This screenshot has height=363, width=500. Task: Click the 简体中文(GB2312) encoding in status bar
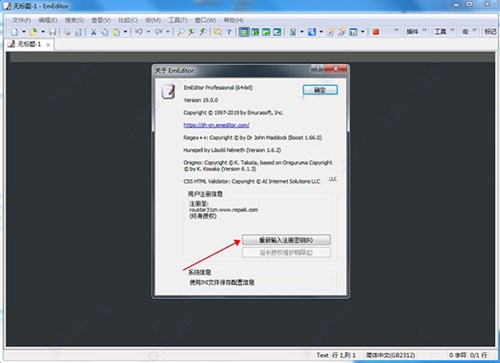click(390, 355)
